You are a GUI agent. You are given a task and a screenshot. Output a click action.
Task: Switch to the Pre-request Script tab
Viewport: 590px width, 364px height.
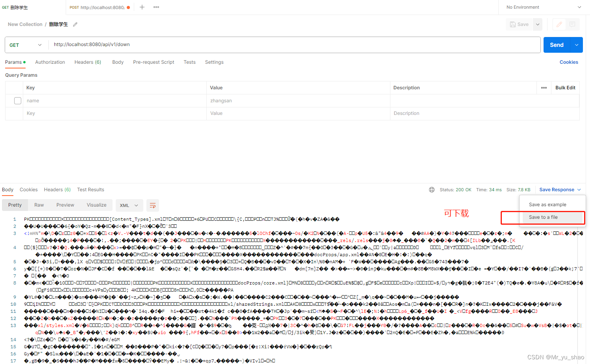pos(154,62)
